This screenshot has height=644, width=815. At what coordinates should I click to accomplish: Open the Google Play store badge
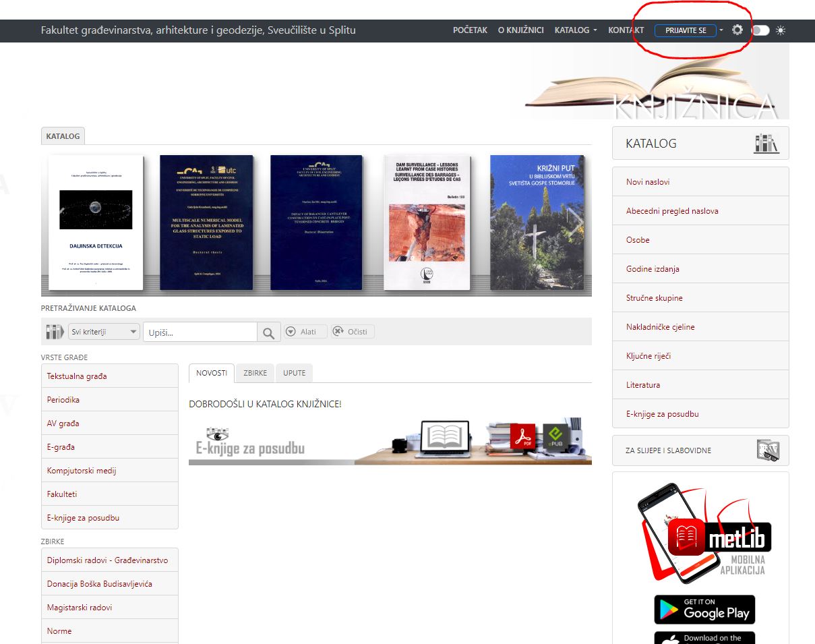[704, 609]
